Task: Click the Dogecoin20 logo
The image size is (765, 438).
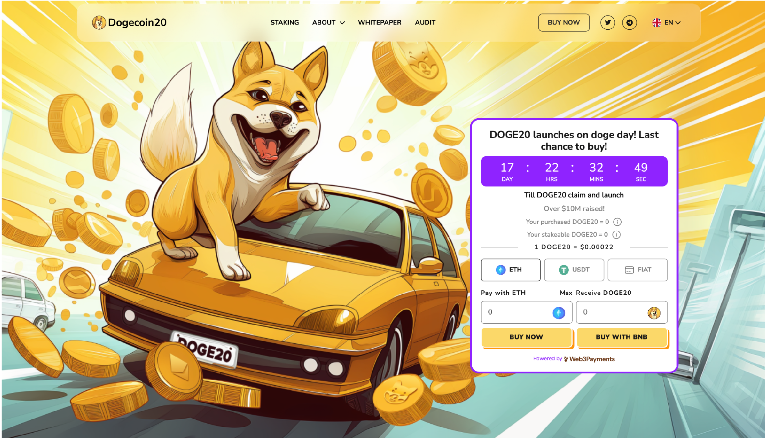Action: [129, 22]
